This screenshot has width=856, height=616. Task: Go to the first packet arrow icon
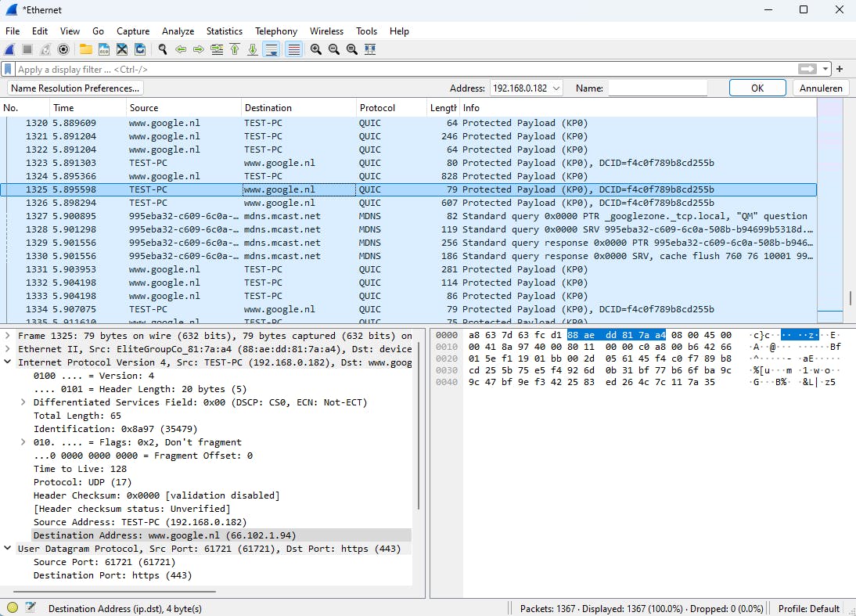pyautogui.click(x=235, y=49)
